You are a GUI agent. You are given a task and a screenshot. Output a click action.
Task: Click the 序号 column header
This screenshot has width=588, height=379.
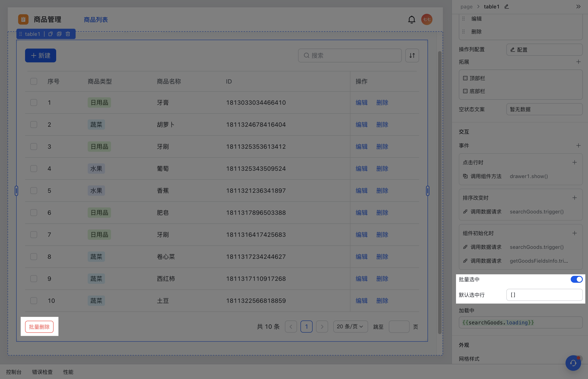53,81
